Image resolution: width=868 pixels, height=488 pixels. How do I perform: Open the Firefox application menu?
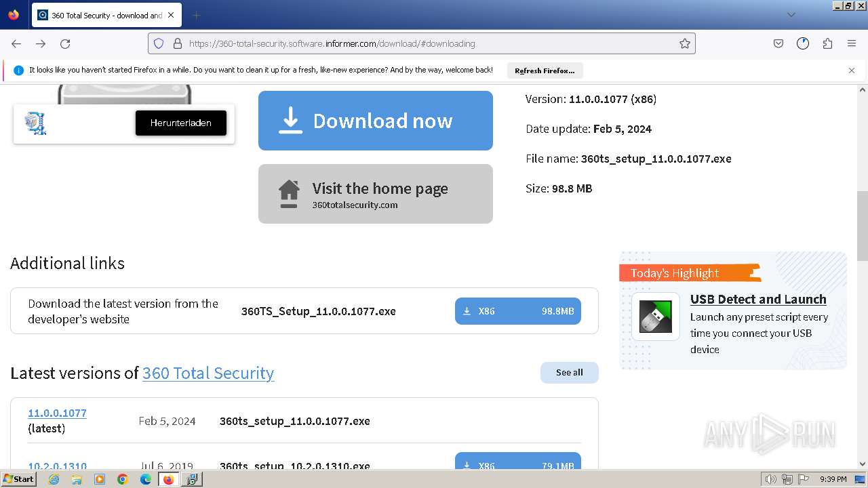click(852, 43)
